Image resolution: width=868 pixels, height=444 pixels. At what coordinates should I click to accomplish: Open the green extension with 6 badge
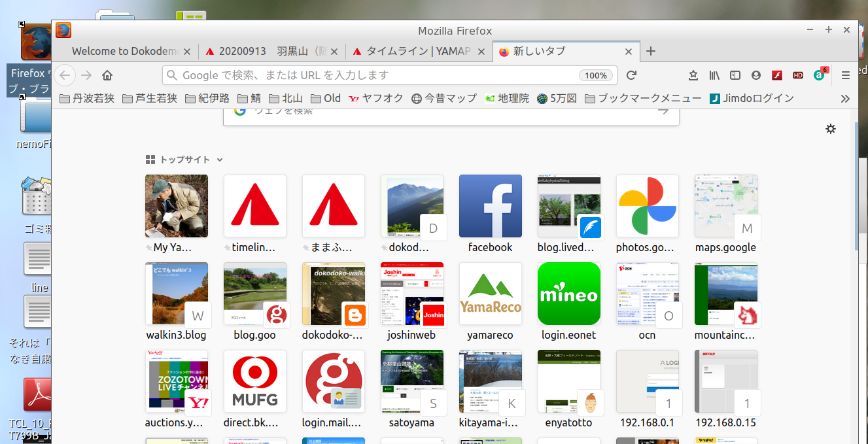(x=820, y=75)
